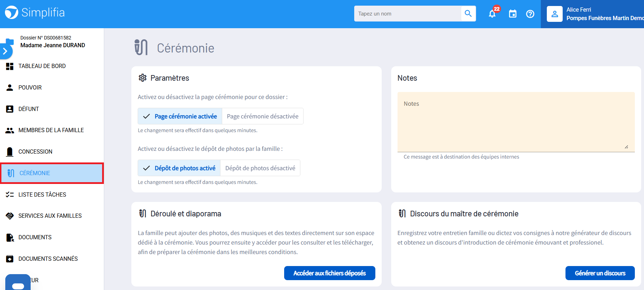Click the Paramètres gear icon
Viewport: 644px width, 290px height.
(143, 78)
